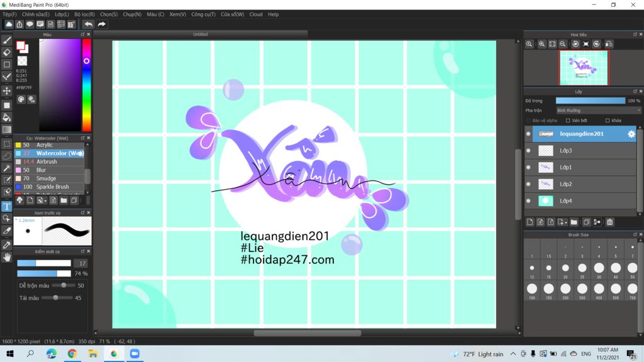The width and height of the screenshot is (644, 362).
Task: Click zoom out icon in navigator panel
Action: click(563, 44)
